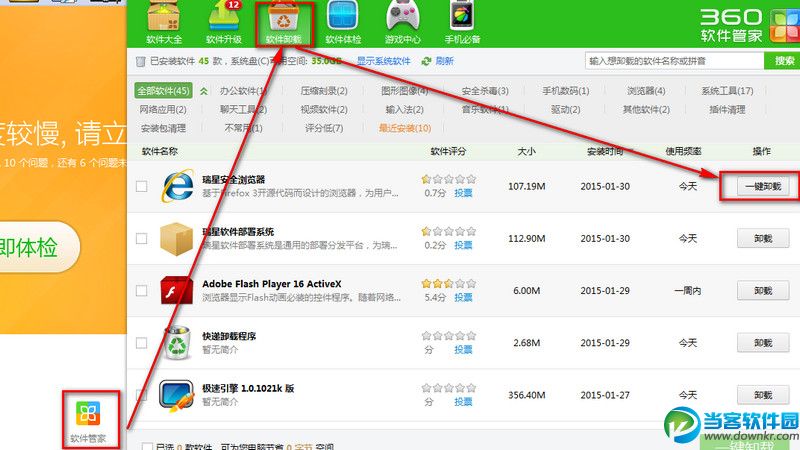Click the green refresh arrows icon beside 刷新
800x450 pixels.
click(427, 61)
